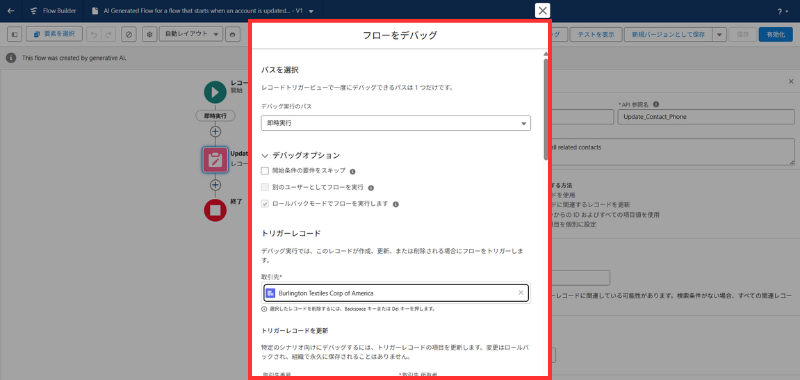Image resolution: width=800 pixels, height=380 pixels.
Task: Click the undo arrow icon
Action: point(94,34)
